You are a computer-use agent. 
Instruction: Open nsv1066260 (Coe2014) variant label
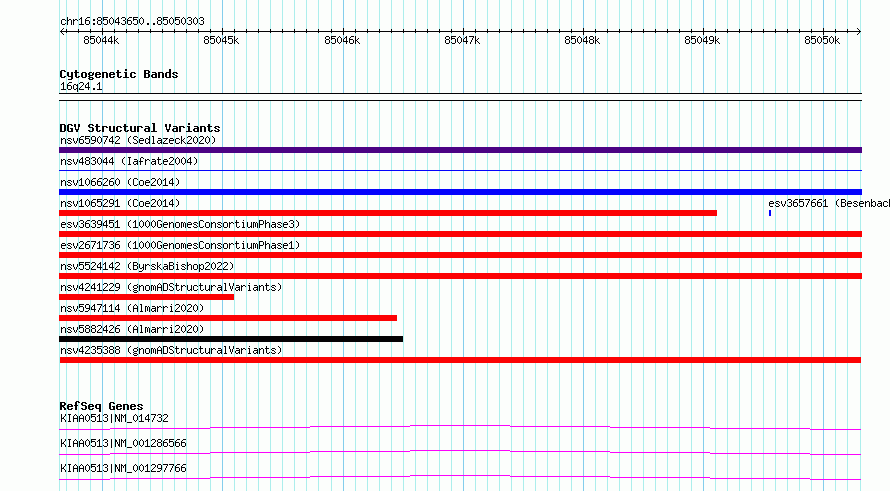120,182
